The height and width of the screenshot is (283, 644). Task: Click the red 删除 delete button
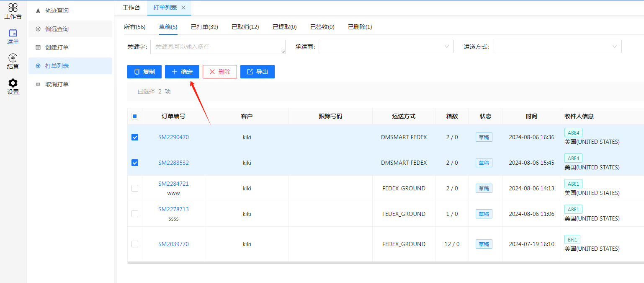(x=220, y=72)
